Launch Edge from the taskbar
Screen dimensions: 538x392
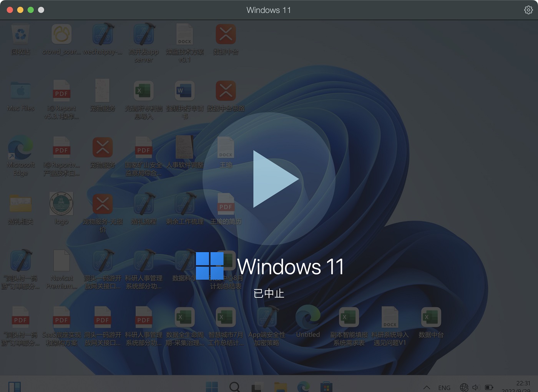coord(303,386)
